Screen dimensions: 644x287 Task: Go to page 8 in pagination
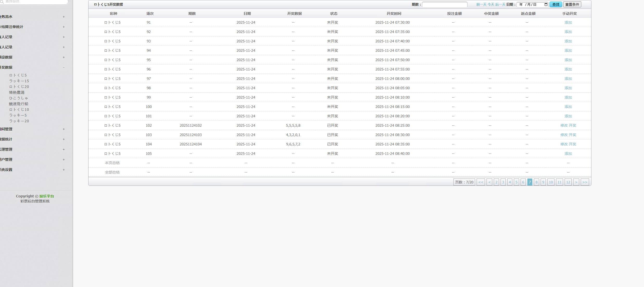click(x=536, y=182)
